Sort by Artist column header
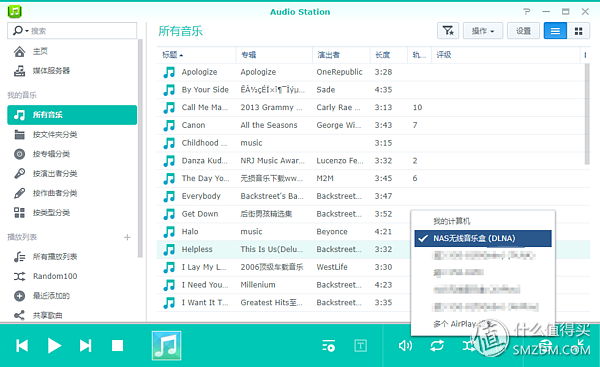This screenshot has height=367, width=600. [341, 55]
